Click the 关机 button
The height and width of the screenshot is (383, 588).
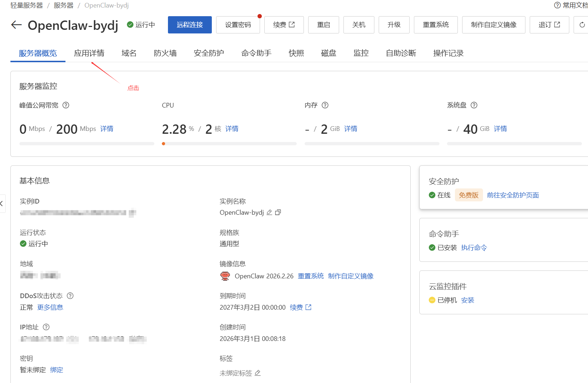(x=359, y=25)
